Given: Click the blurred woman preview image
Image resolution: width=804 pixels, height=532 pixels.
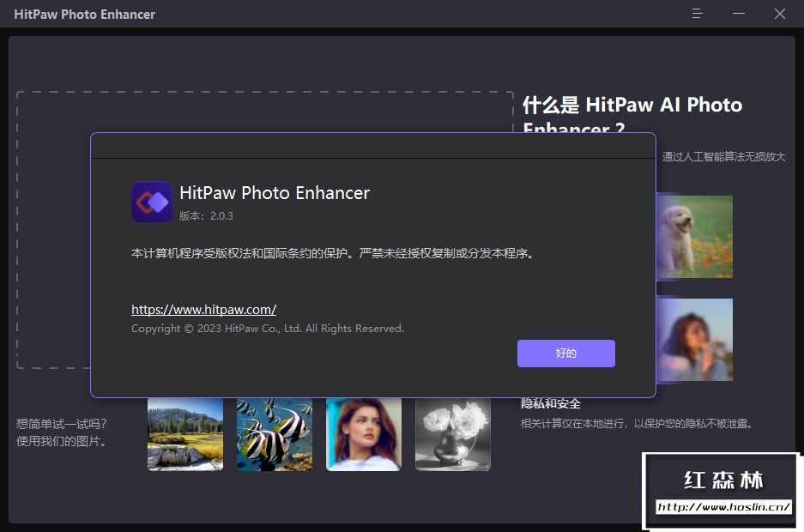Looking at the screenshot, I should coord(695,340).
